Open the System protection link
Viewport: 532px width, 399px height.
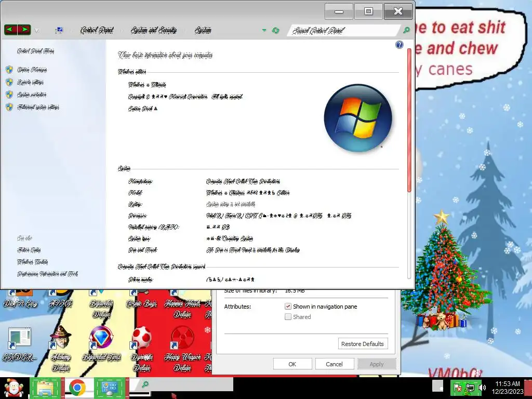32,95
